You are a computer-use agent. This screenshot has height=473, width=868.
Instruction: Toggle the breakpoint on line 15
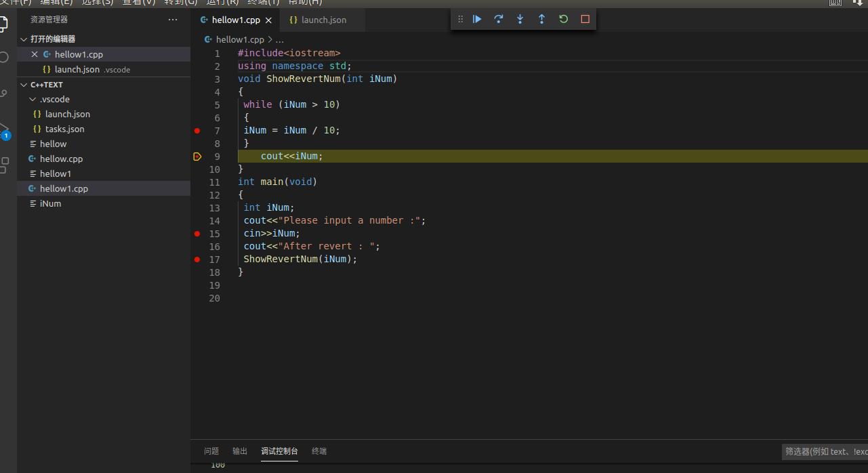[197, 233]
